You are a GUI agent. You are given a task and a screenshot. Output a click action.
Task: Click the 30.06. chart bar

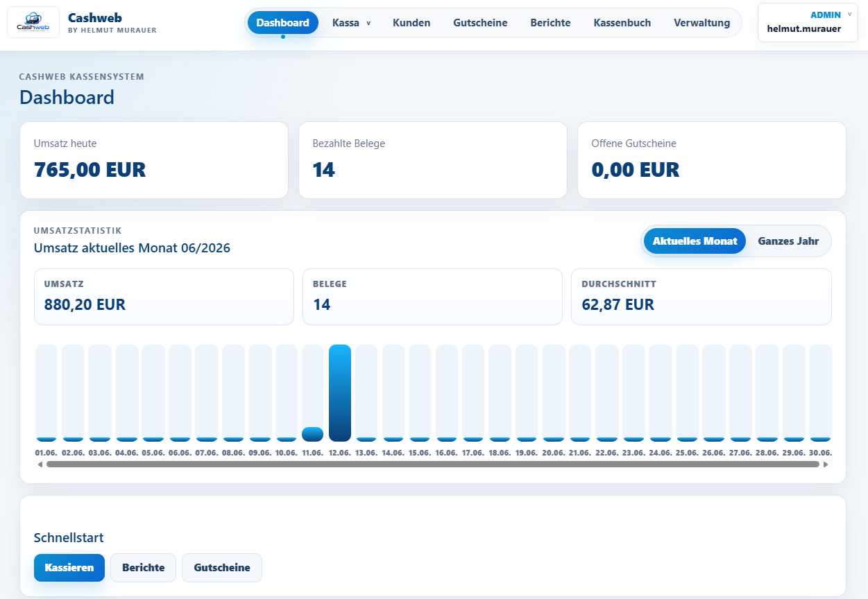[x=820, y=393]
